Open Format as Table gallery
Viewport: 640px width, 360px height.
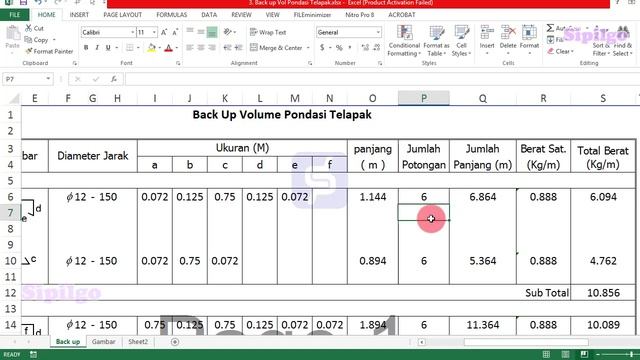tap(436, 41)
